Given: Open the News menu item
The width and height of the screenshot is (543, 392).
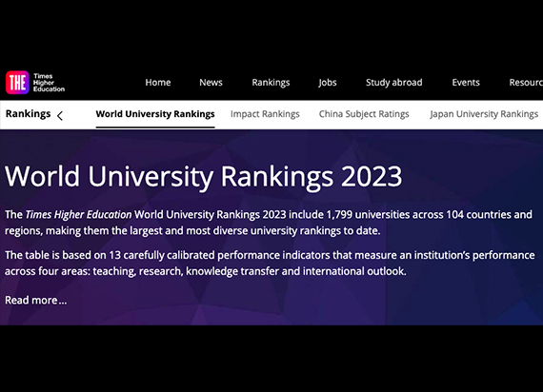Looking at the screenshot, I should coord(211,83).
